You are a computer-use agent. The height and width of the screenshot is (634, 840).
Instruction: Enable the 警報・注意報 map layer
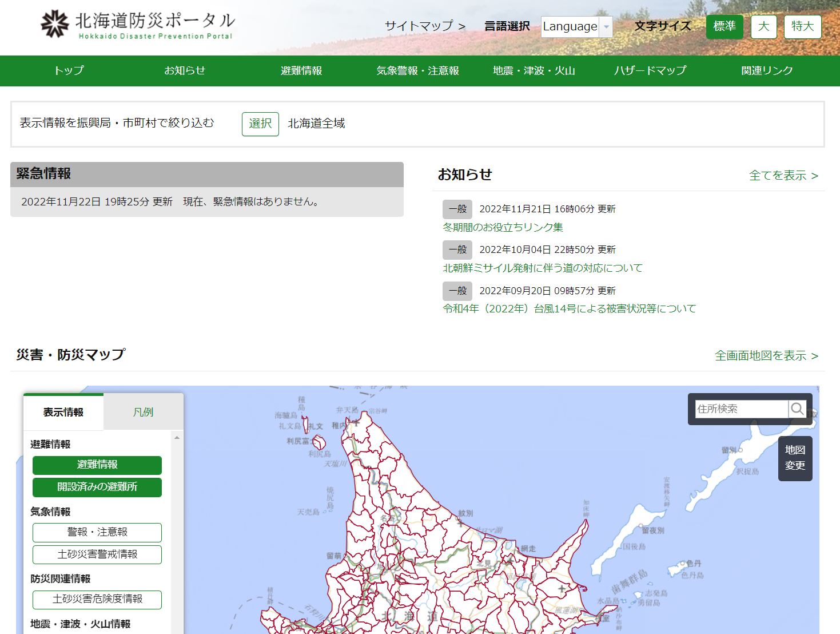97,532
